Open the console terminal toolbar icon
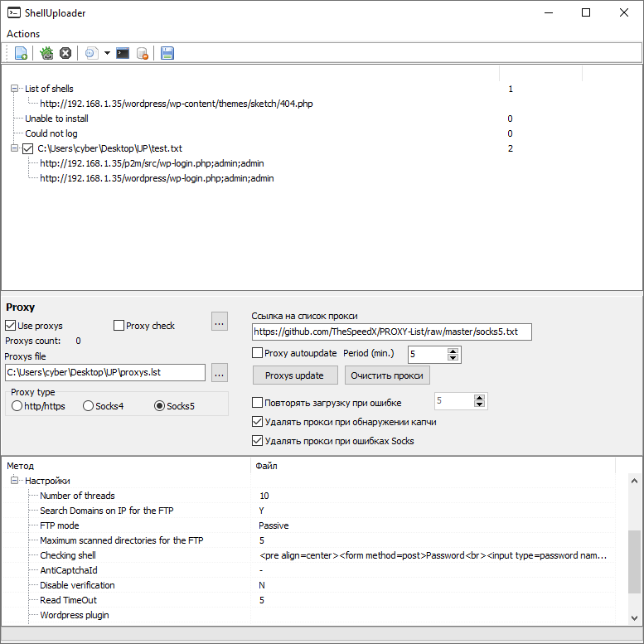This screenshot has width=644, height=644. click(123, 53)
